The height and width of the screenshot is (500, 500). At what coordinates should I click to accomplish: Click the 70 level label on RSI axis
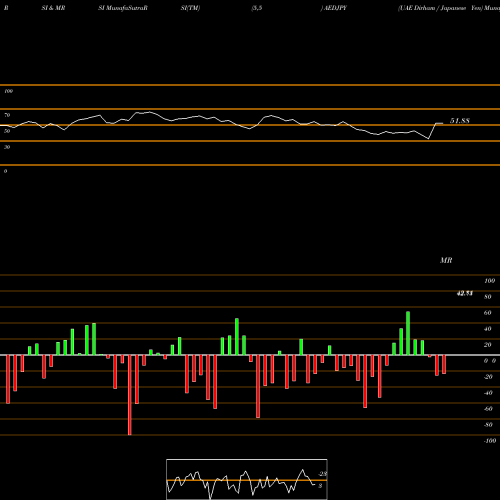7,115
